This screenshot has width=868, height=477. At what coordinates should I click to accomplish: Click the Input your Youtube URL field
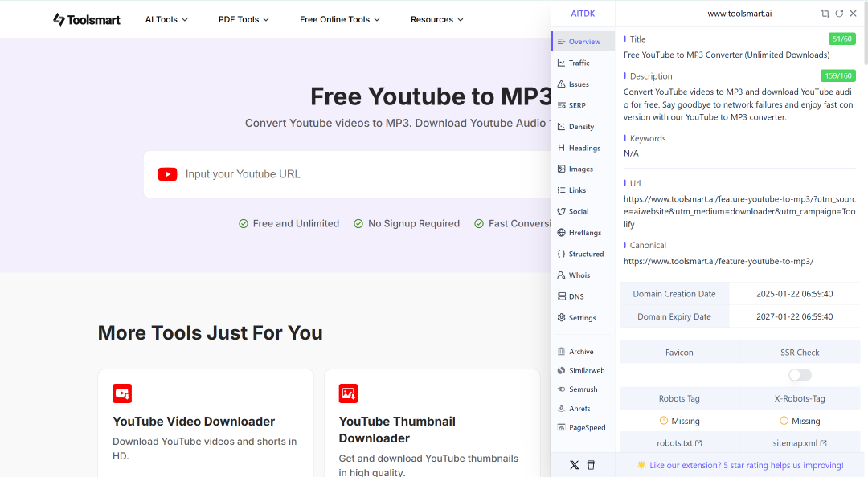(x=366, y=174)
